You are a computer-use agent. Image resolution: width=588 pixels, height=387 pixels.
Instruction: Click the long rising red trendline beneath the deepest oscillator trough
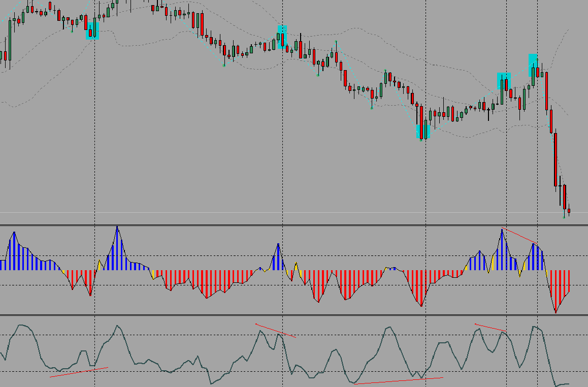[x=398, y=380]
